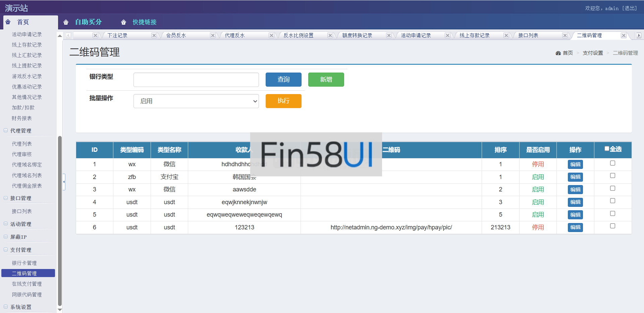Viewport: 644px width, 313px height.
Task: Close the 下注记录 tab
Action: point(154,35)
